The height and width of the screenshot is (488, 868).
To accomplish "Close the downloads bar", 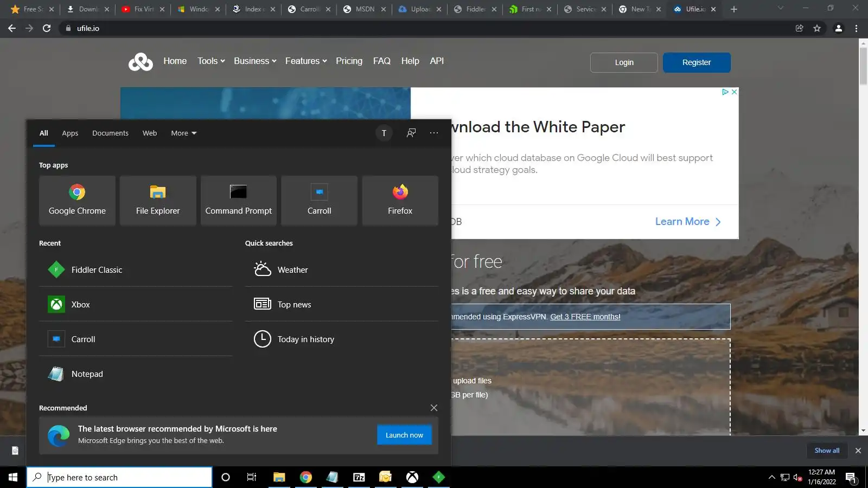I will tap(858, 451).
